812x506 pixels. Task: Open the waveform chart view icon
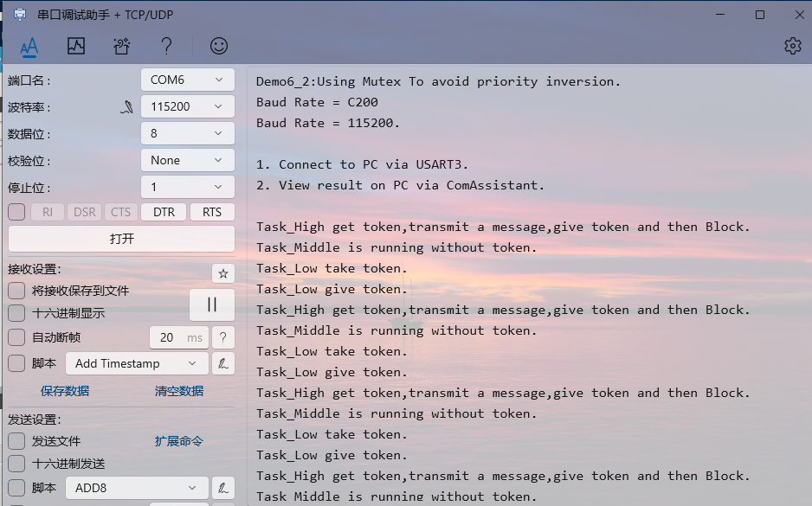tap(76, 46)
